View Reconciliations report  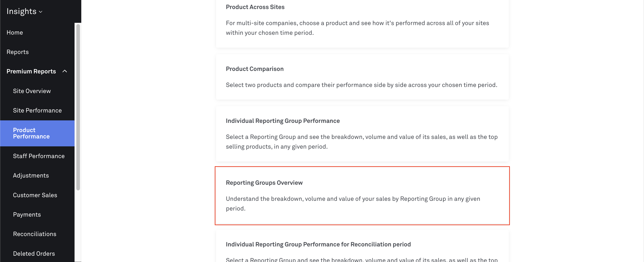click(35, 234)
